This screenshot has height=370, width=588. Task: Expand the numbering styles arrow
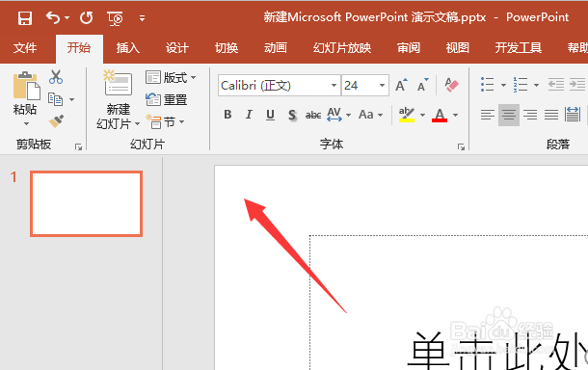point(536,85)
